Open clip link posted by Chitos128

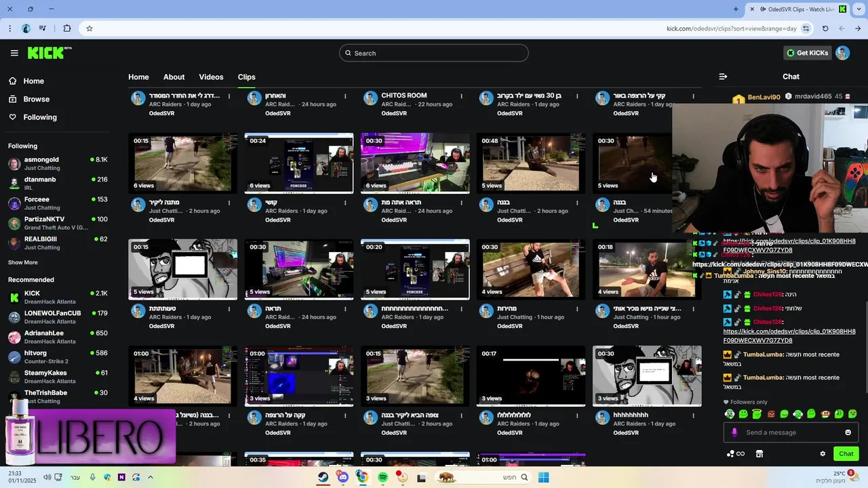pyautogui.click(x=789, y=335)
